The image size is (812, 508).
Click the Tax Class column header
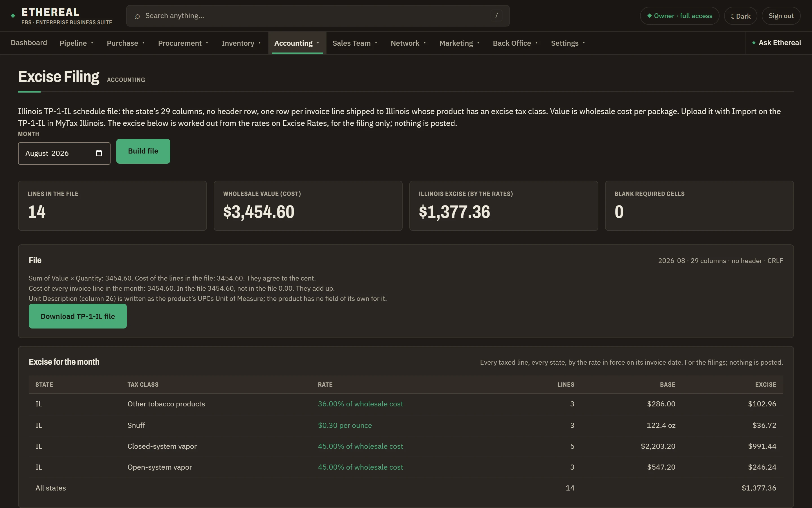[x=143, y=384]
